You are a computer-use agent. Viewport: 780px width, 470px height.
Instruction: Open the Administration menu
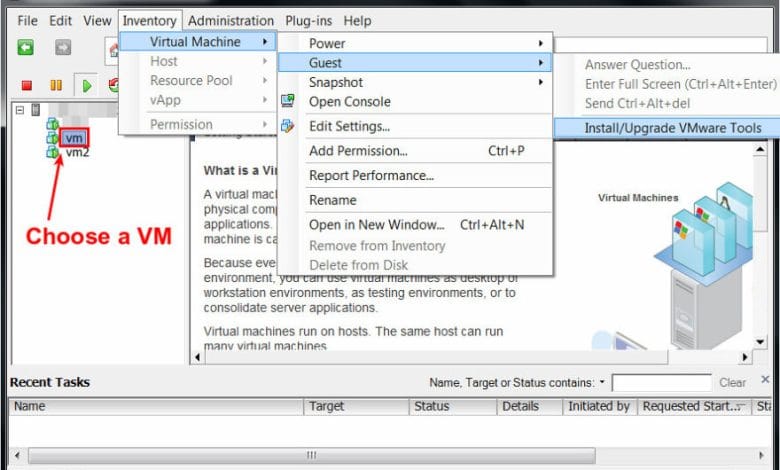(231, 21)
